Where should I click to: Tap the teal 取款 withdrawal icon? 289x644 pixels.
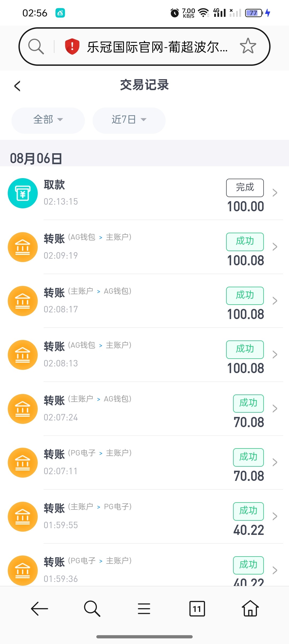pyautogui.click(x=23, y=193)
